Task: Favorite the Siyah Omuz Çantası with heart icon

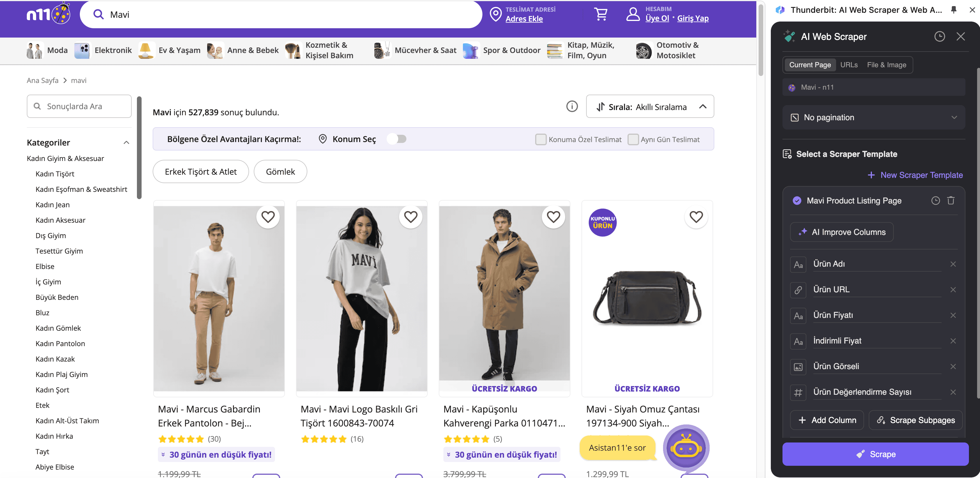Action: pyautogui.click(x=696, y=217)
